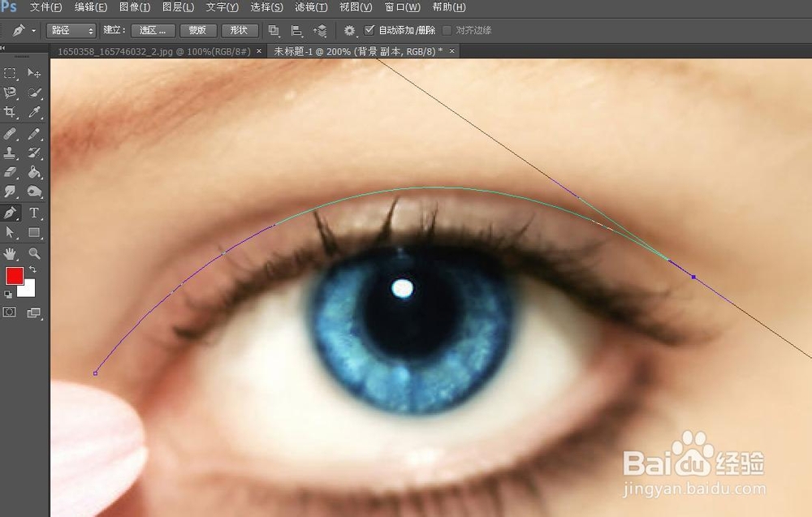Pick the Eyedropper tool
812x517 pixels.
coord(35,111)
